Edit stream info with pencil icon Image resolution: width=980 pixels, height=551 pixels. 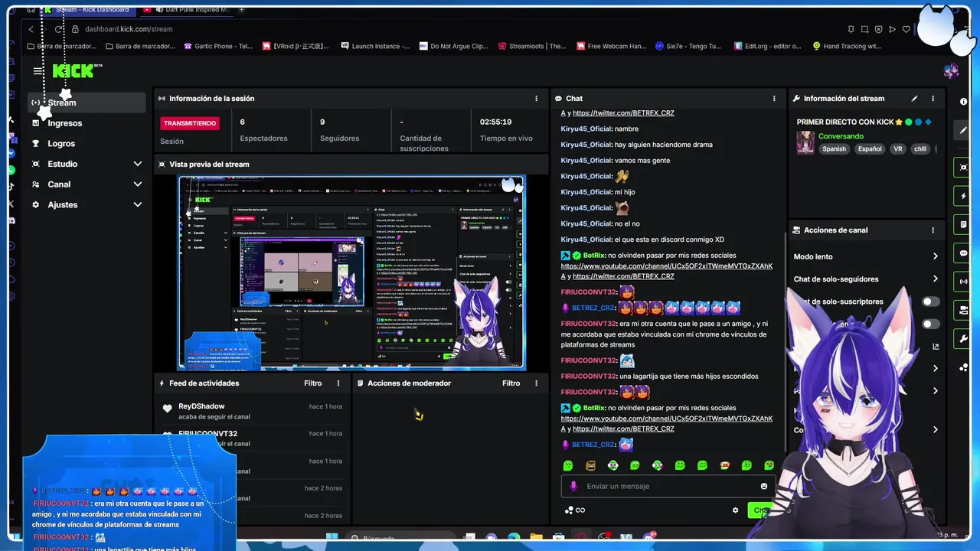coord(914,99)
